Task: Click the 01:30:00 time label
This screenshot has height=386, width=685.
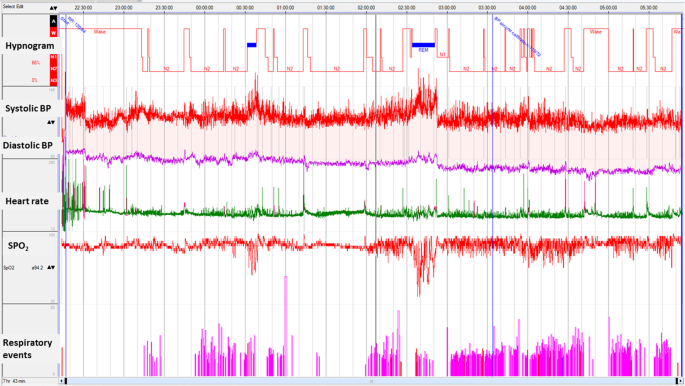Action: [x=325, y=8]
